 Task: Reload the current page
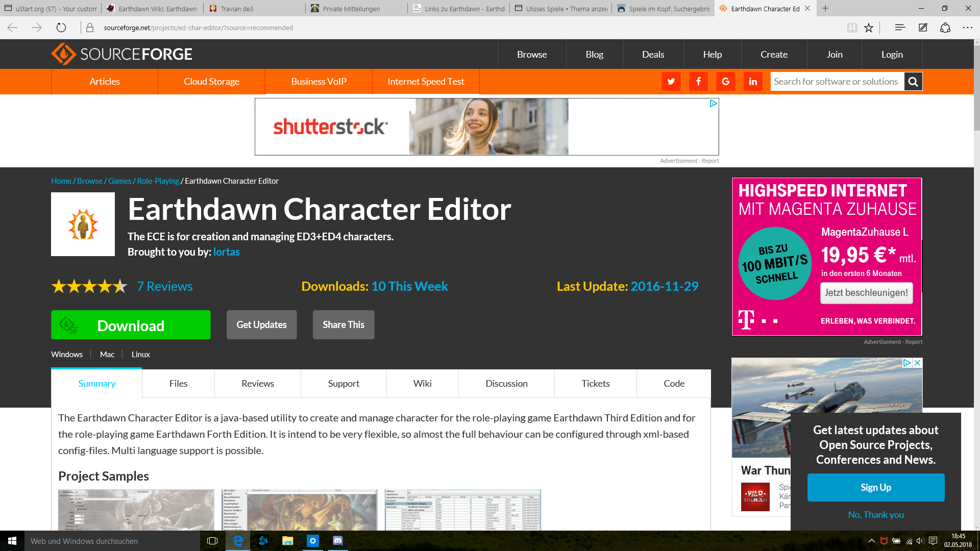click(61, 28)
